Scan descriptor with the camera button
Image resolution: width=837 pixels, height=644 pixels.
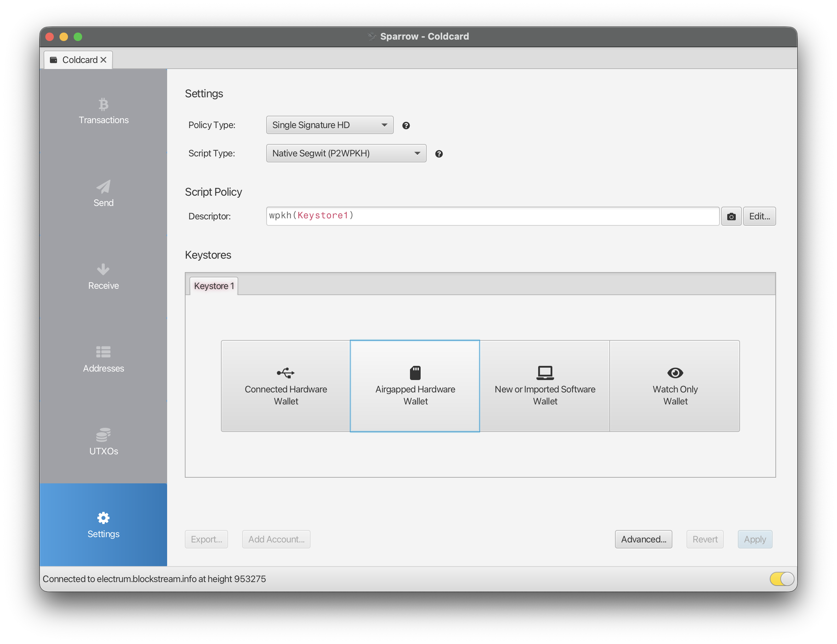click(x=731, y=217)
